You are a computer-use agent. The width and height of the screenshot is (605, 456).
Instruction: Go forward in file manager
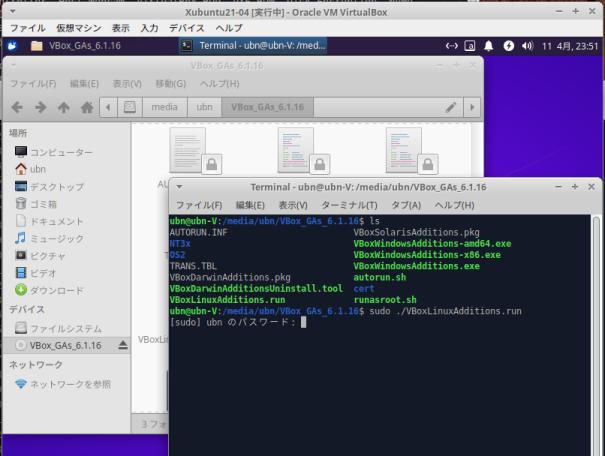(x=41, y=107)
